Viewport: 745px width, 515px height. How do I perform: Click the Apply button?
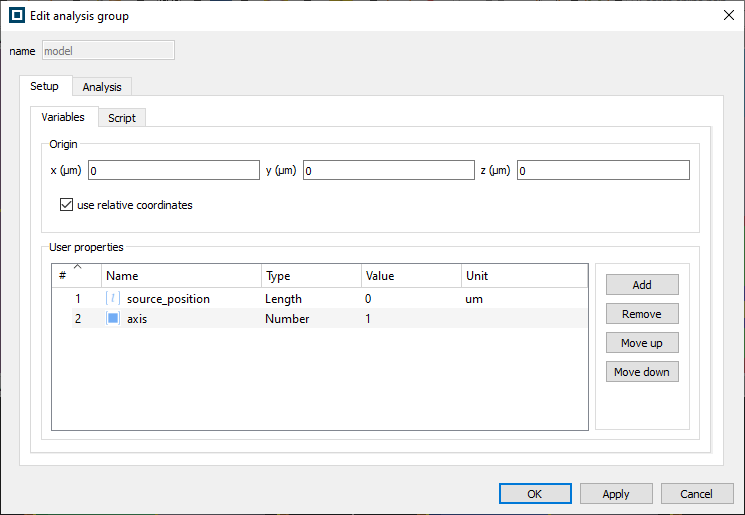click(616, 494)
